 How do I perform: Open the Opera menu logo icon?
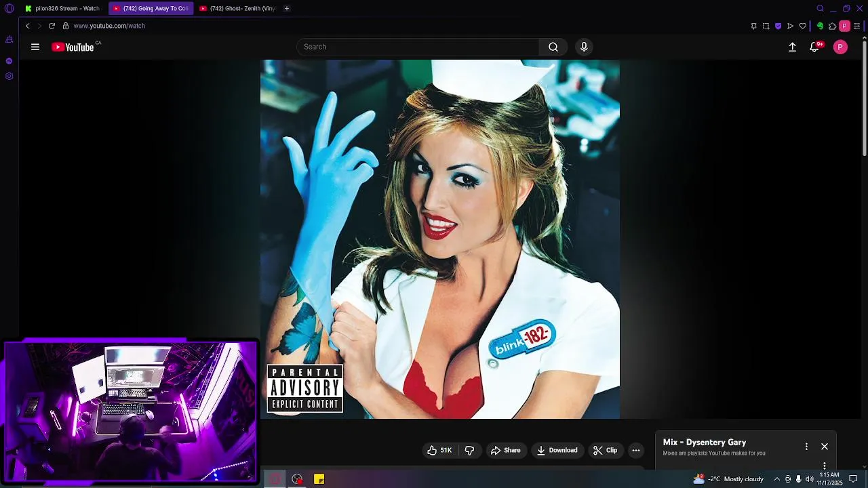tap(9, 8)
